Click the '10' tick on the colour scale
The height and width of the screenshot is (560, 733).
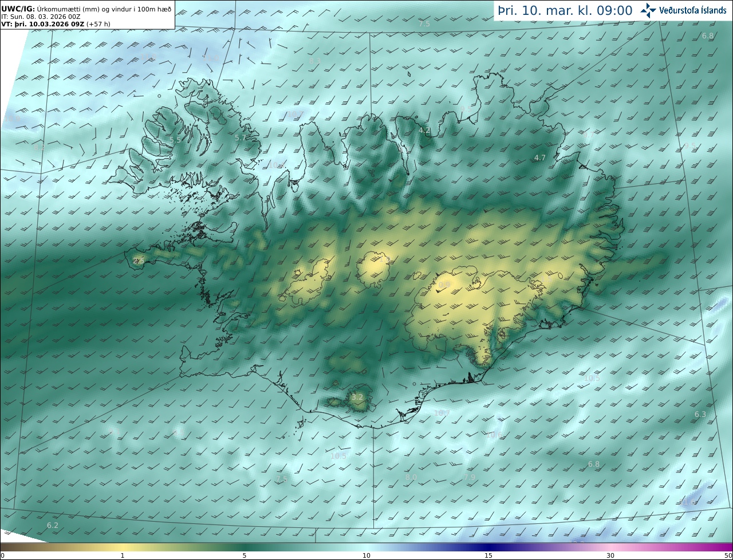tap(366, 555)
